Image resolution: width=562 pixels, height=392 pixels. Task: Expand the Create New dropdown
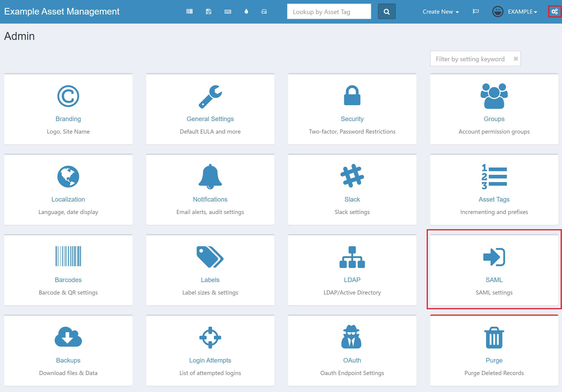pos(440,12)
